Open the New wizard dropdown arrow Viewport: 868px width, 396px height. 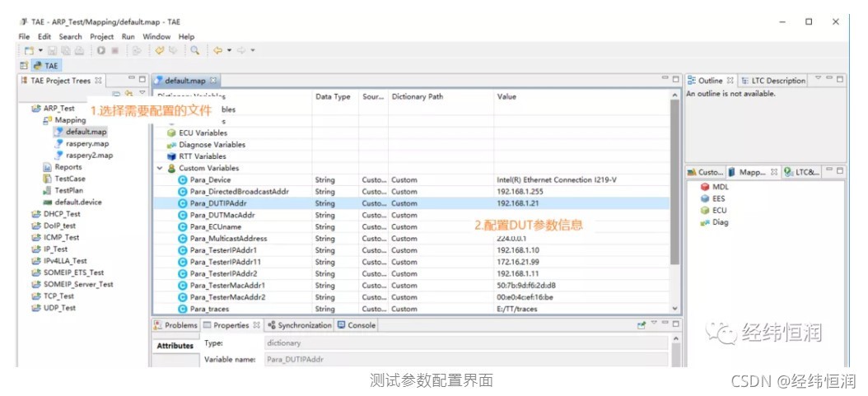click(x=40, y=50)
